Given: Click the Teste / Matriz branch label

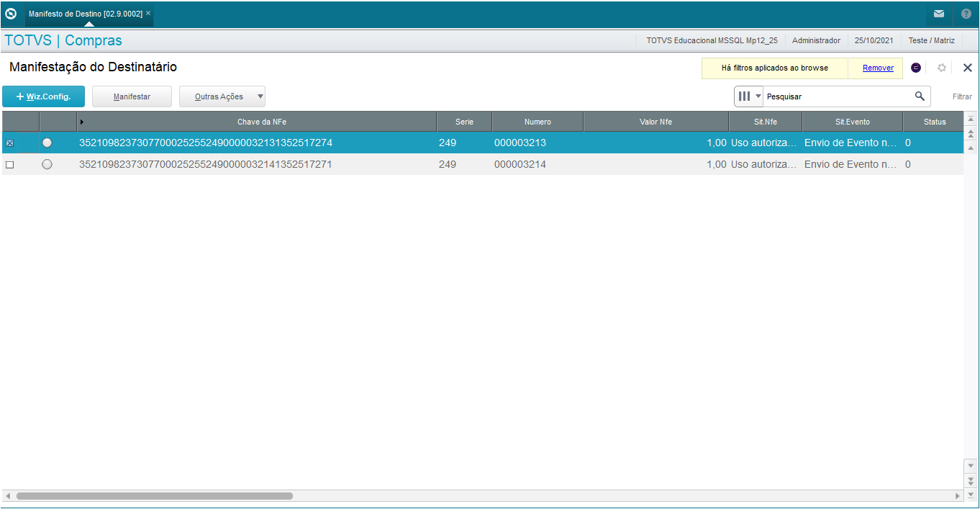Looking at the screenshot, I should point(931,41).
